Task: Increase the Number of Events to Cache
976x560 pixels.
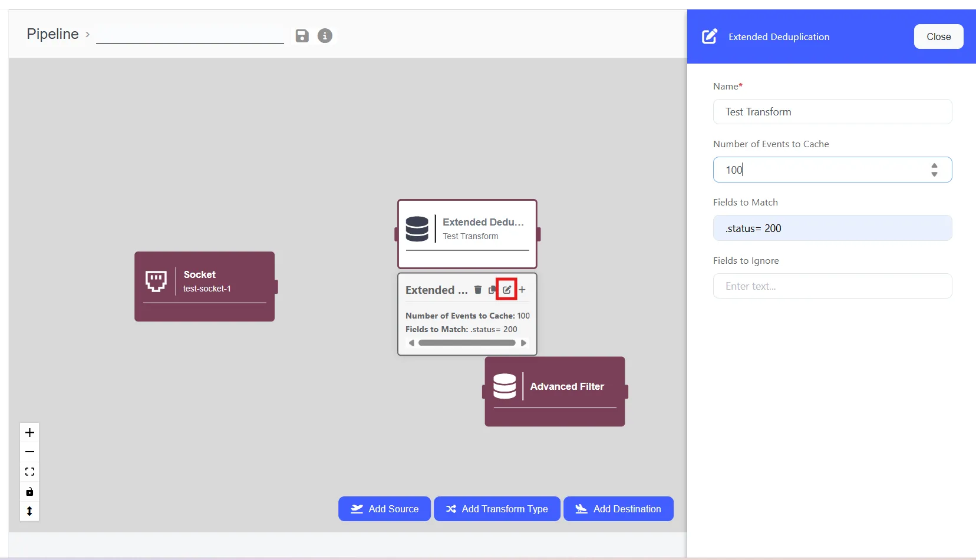Action: coord(934,165)
